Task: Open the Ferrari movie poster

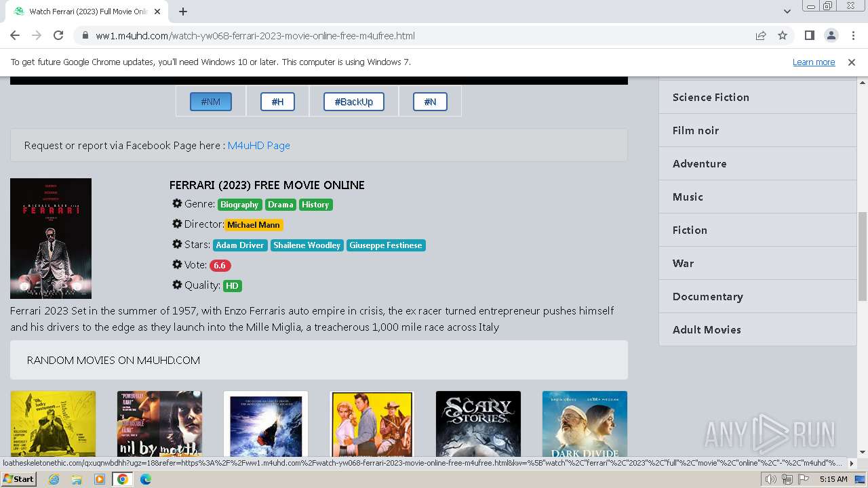Action: (x=51, y=239)
